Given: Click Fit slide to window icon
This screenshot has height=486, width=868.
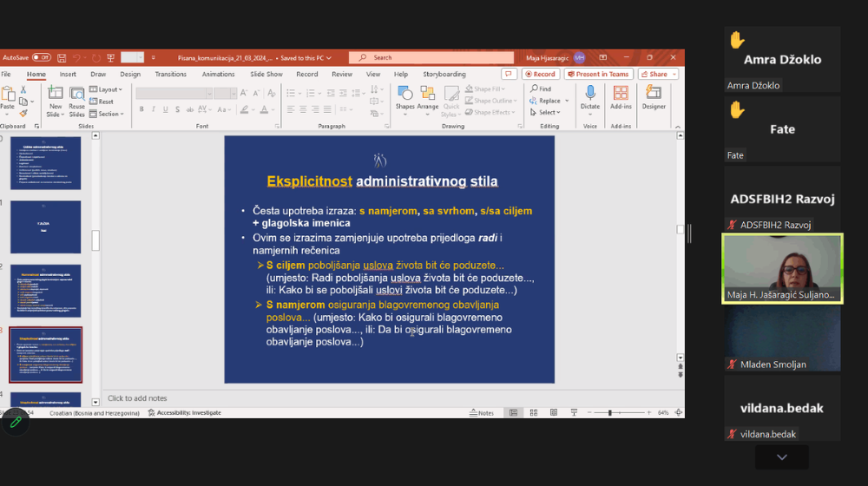Looking at the screenshot, I should [678, 413].
